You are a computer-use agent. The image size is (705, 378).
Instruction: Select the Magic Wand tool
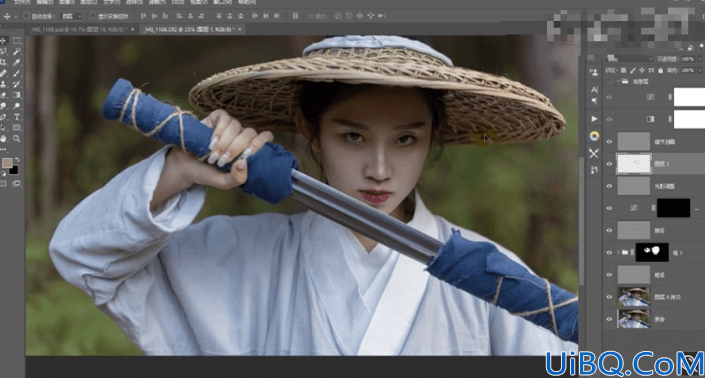17,51
